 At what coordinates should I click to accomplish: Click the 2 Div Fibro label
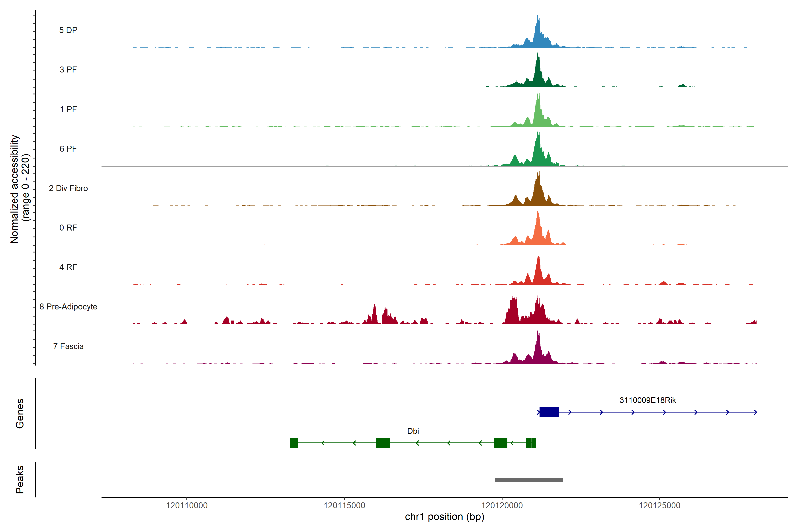pyautogui.click(x=68, y=188)
